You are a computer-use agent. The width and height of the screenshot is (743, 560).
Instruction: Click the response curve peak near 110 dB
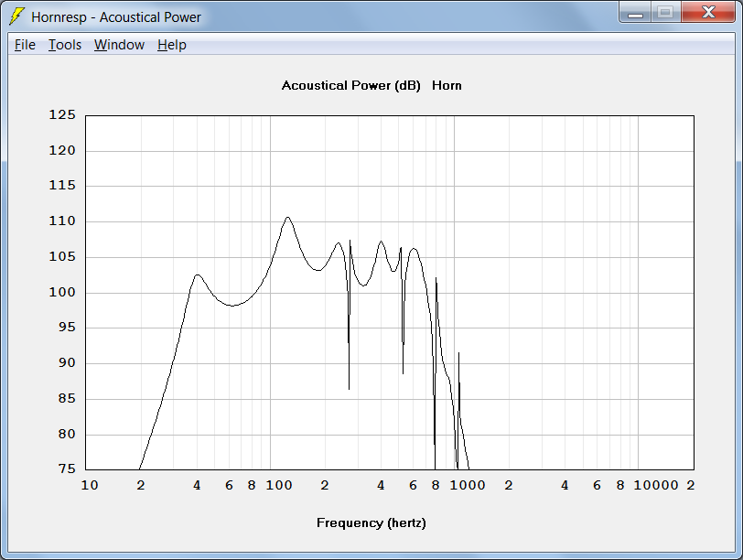tap(287, 218)
